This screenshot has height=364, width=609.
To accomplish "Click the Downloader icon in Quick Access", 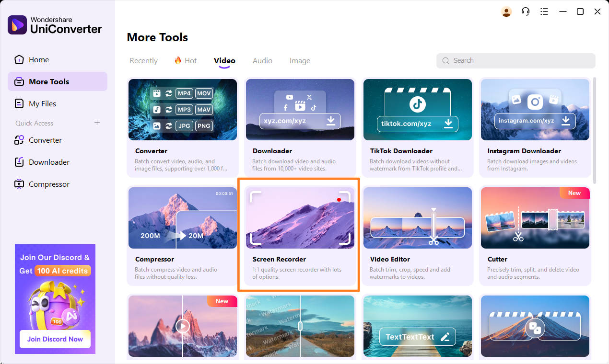I will point(19,162).
